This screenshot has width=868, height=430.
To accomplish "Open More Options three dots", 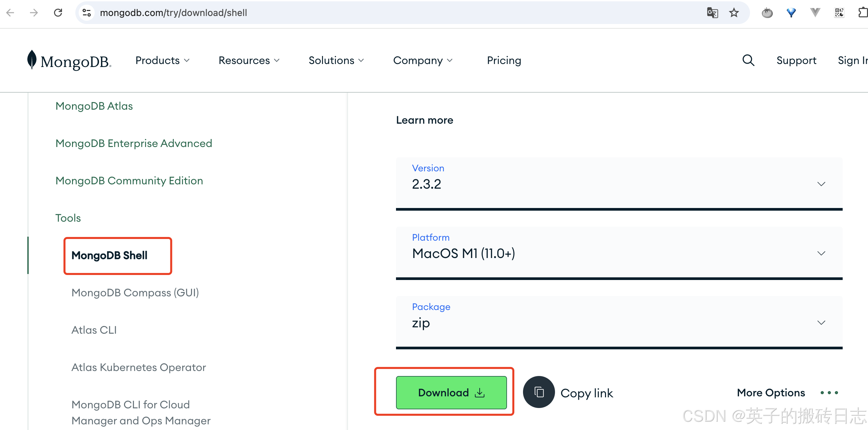I will pyautogui.click(x=829, y=393).
